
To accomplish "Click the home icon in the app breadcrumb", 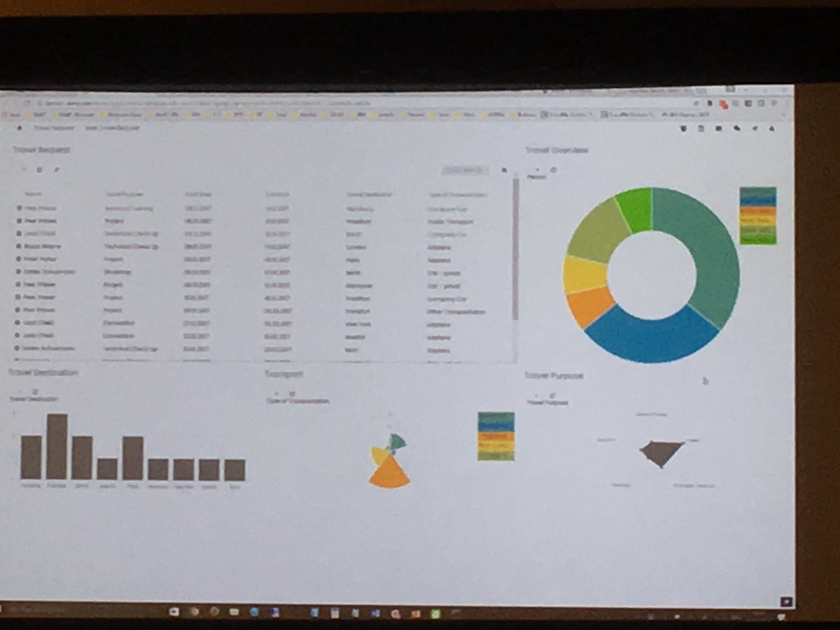I will (20, 128).
